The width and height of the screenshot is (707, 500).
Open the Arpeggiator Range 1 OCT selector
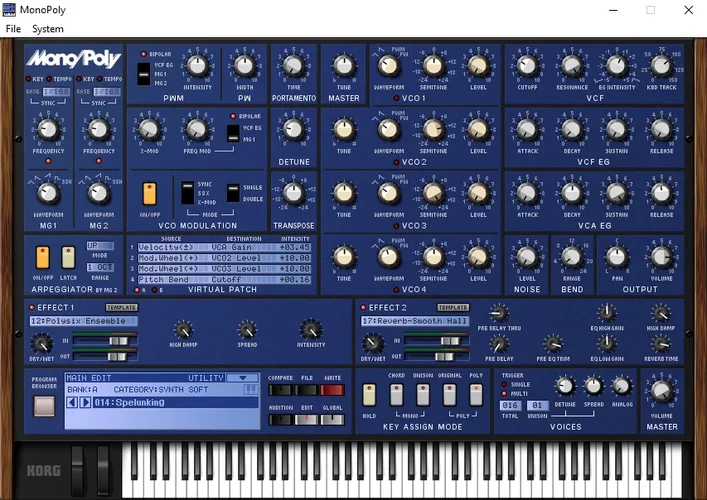100,267
